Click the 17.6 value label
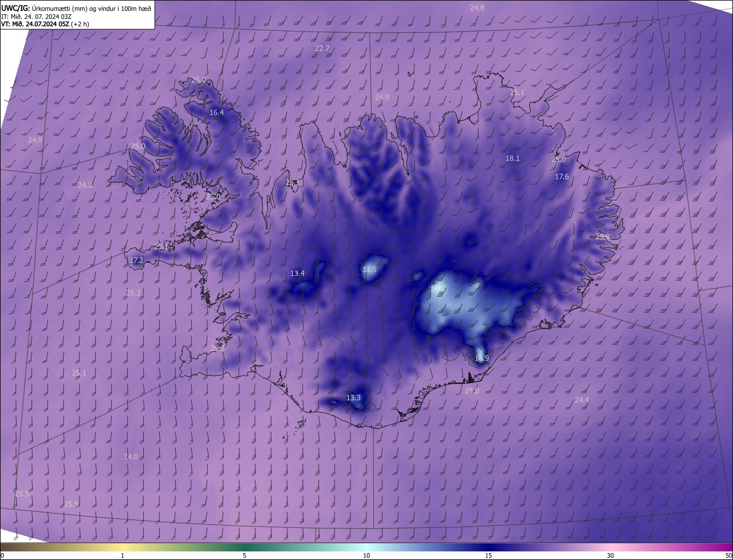 [562, 177]
